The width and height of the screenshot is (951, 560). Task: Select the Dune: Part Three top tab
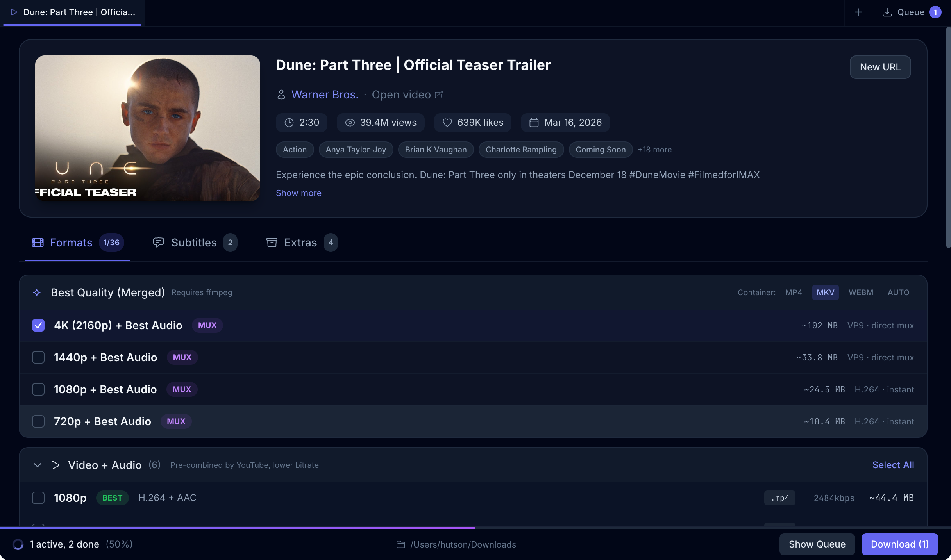(72, 12)
